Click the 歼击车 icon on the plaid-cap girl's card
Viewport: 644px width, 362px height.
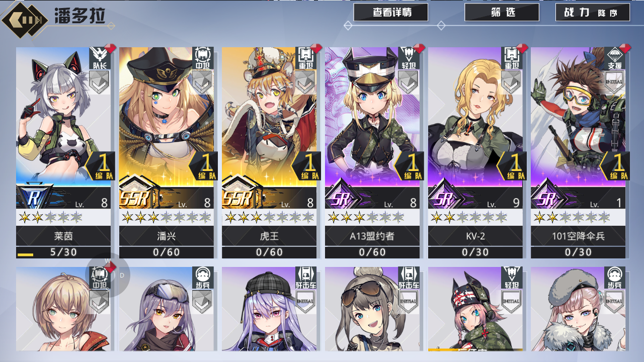click(x=305, y=278)
